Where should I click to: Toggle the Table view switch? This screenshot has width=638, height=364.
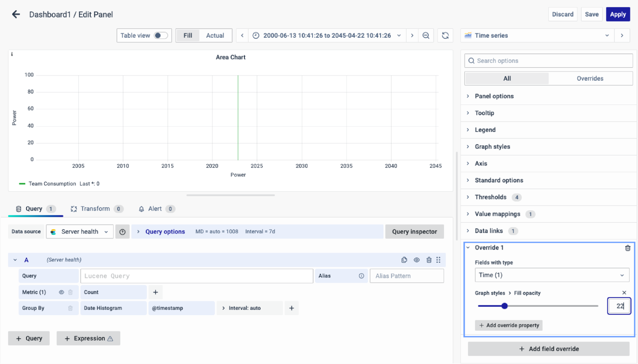coord(161,35)
